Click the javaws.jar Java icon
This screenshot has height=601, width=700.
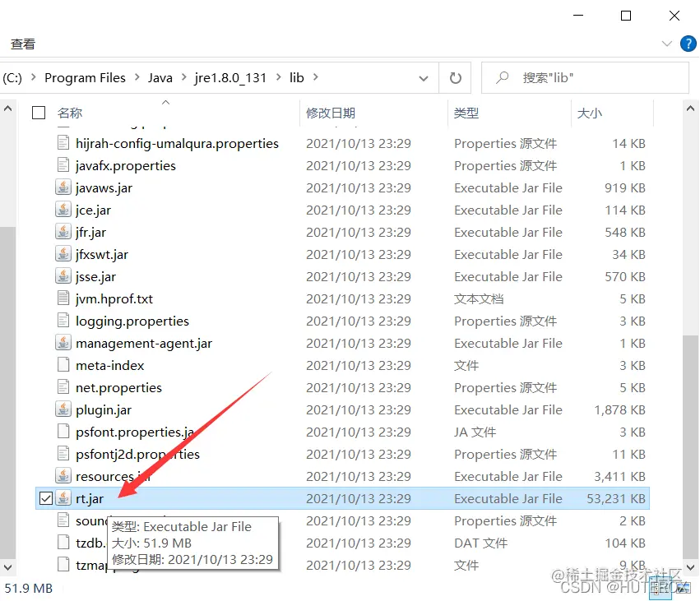(63, 187)
